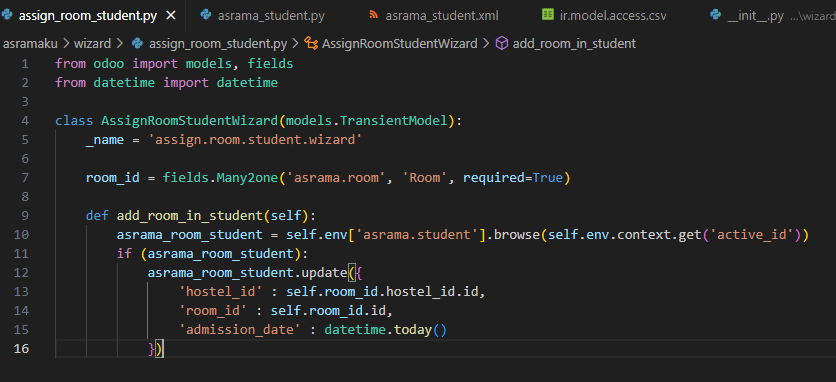Click the assign_room_student.py breadcrumb item

pyautogui.click(x=218, y=43)
